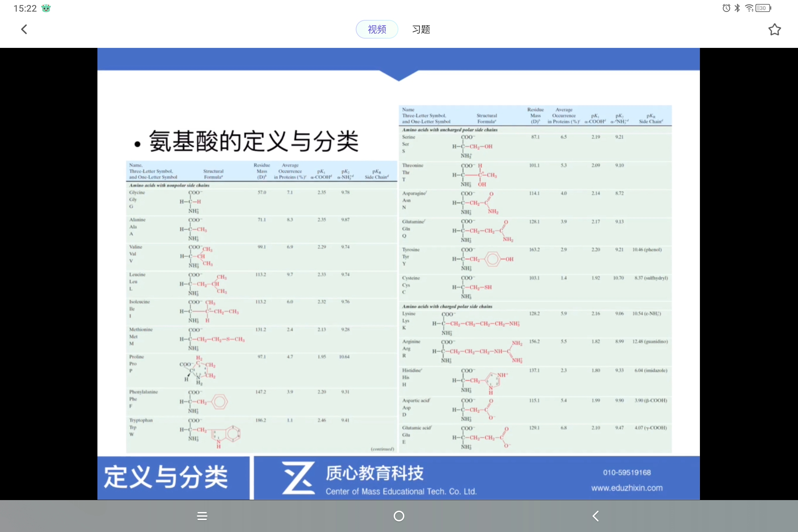Tap the phone number 010-59519168
The height and width of the screenshot is (532, 798).
coord(627,472)
